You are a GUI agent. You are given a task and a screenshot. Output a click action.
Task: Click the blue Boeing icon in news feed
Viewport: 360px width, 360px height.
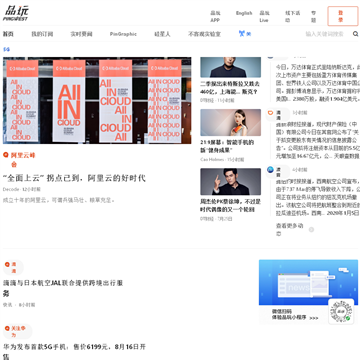click(270, 169)
